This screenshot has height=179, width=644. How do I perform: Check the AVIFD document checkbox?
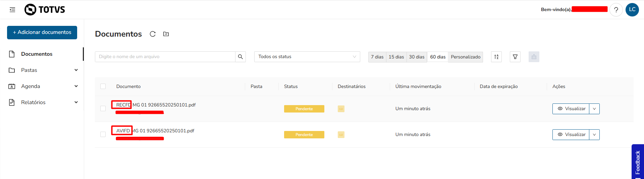coord(103,134)
